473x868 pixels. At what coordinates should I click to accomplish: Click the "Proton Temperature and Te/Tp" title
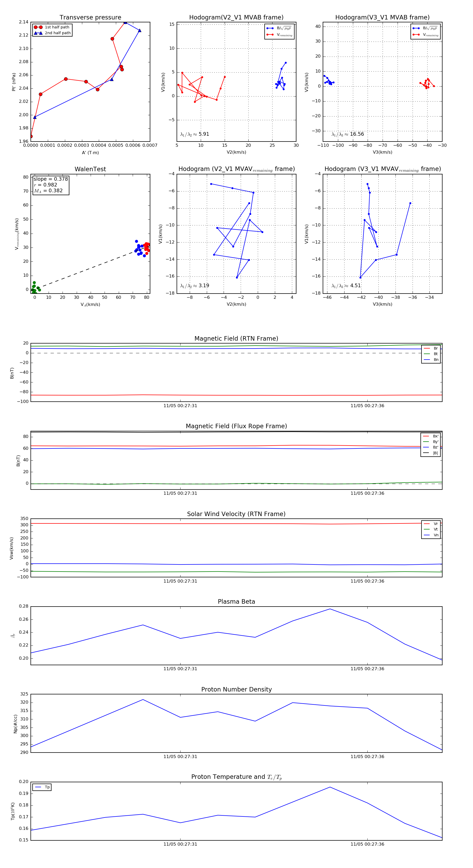236,777
